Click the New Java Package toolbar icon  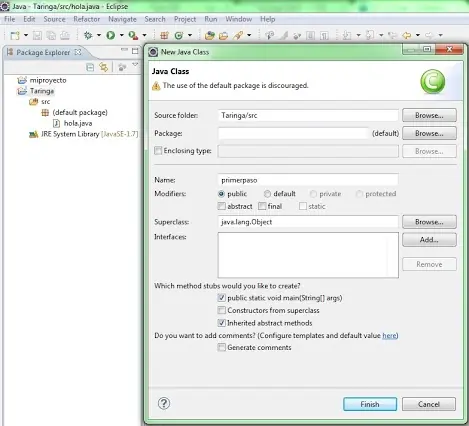(x=164, y=35)
